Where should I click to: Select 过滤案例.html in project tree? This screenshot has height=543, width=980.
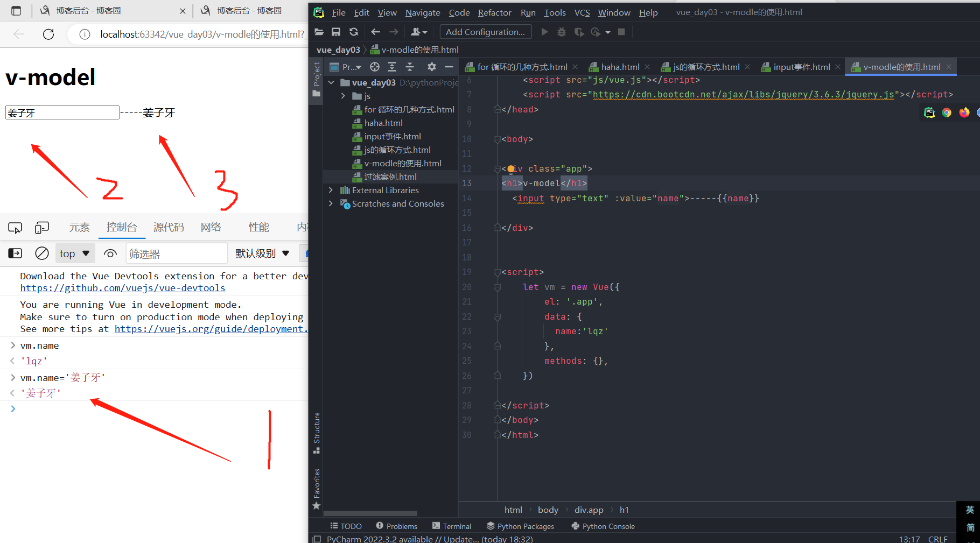click(x=390, y=177)
